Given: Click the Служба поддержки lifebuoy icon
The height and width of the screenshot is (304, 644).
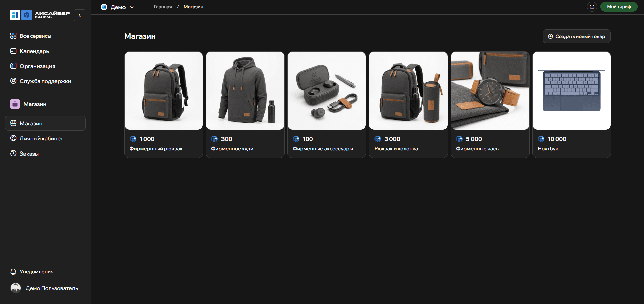Looking at the screenshot, I should pyautogui.click(x=13, y=81).
